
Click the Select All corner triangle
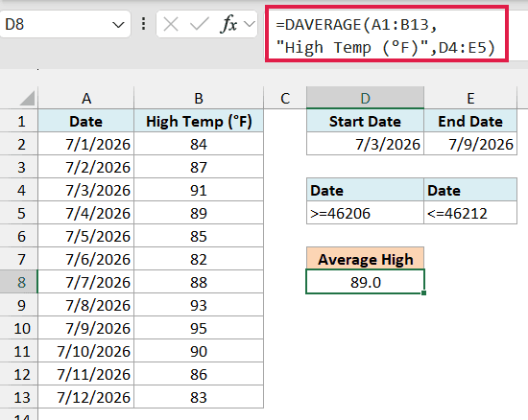(27, 98)
